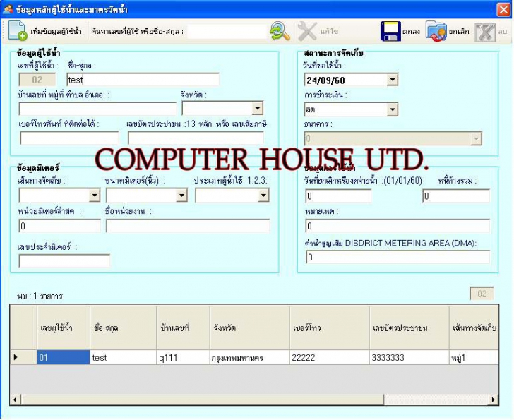The height and width of the screenshot is (420, 514).
Task: Click the ชื่อ-สกุล field containing test
Action: point(143,80)
